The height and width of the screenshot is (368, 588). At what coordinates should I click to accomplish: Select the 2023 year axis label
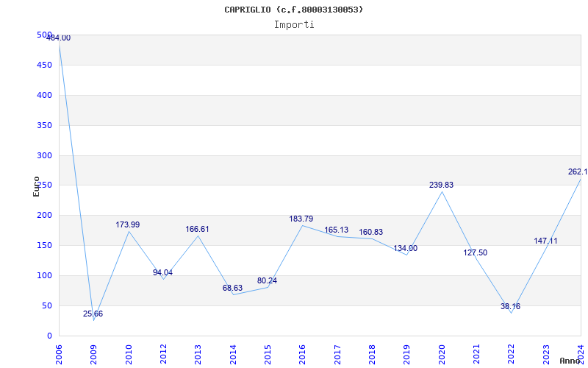[546, 355]
